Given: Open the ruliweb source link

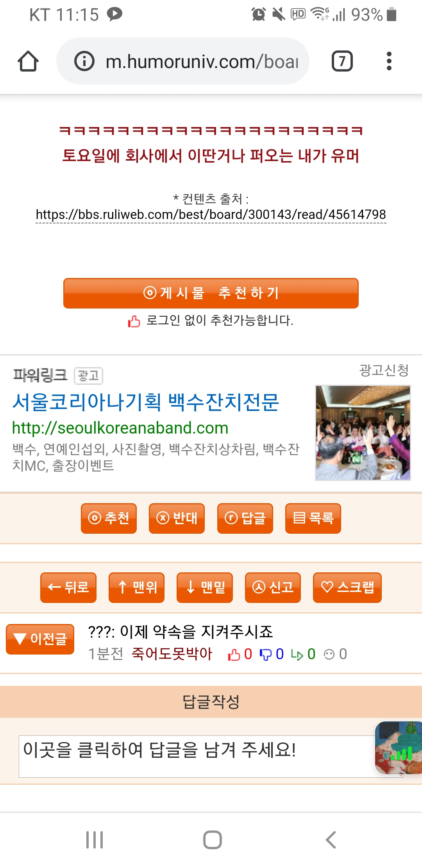Looking at the screenshot, I should (211, 215).
